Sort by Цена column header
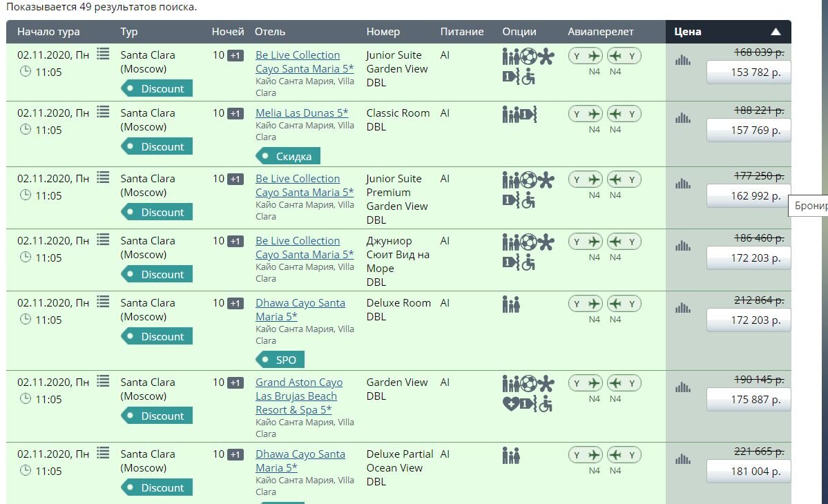Image resolution: width=828 pixels, height=504 pixels. [x=688, y=32]
